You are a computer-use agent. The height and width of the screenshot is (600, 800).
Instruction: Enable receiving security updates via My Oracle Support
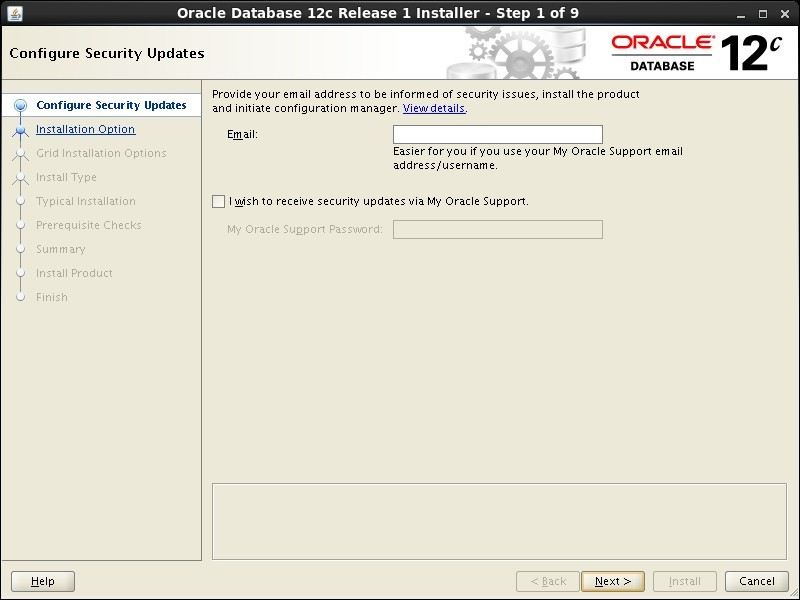tap(218, 202)
